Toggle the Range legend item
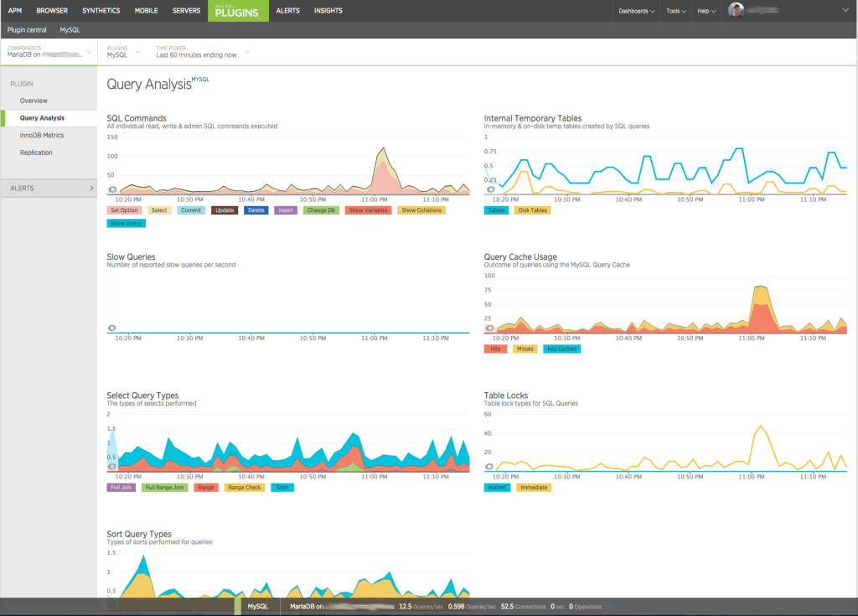Image resolution: width=858 pixels, height=616 pixels. (206, 487)
